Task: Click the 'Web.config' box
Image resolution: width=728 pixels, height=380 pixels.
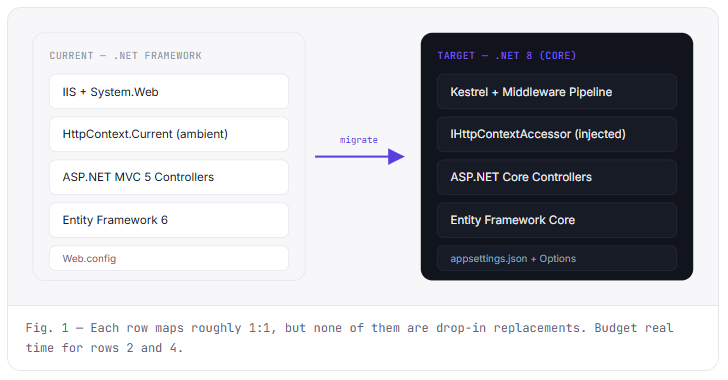Action: point(169,258)
